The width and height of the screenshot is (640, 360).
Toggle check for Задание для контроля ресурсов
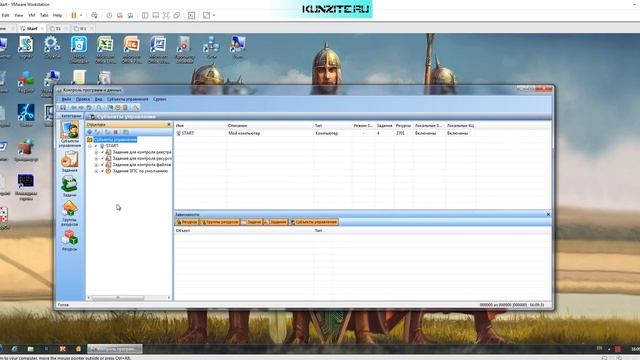click(102, 158)
